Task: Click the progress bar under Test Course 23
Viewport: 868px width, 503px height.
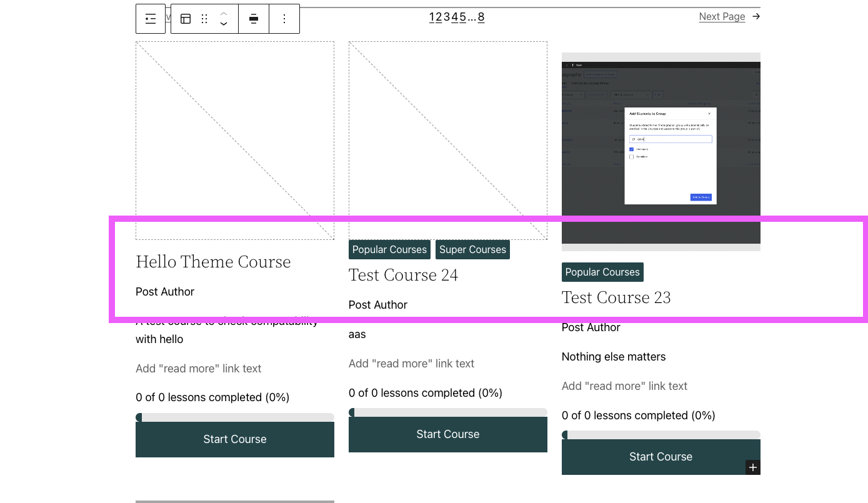Action: point(661,434)
